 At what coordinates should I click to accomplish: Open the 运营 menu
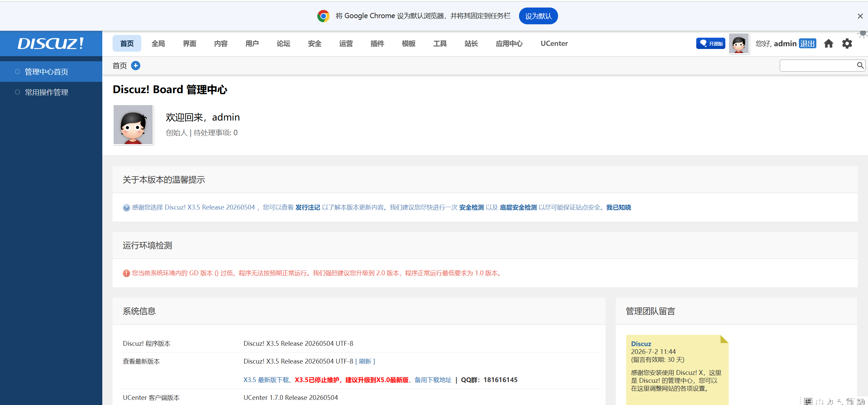346,43
